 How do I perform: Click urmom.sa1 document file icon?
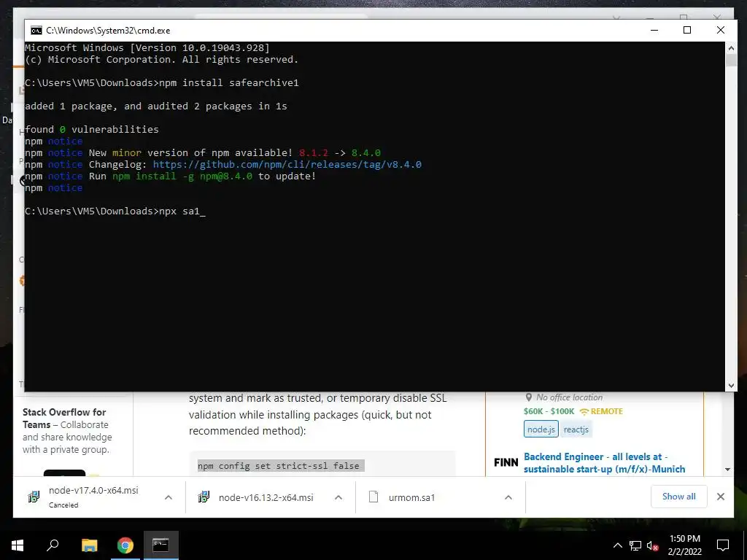(374, 497)
